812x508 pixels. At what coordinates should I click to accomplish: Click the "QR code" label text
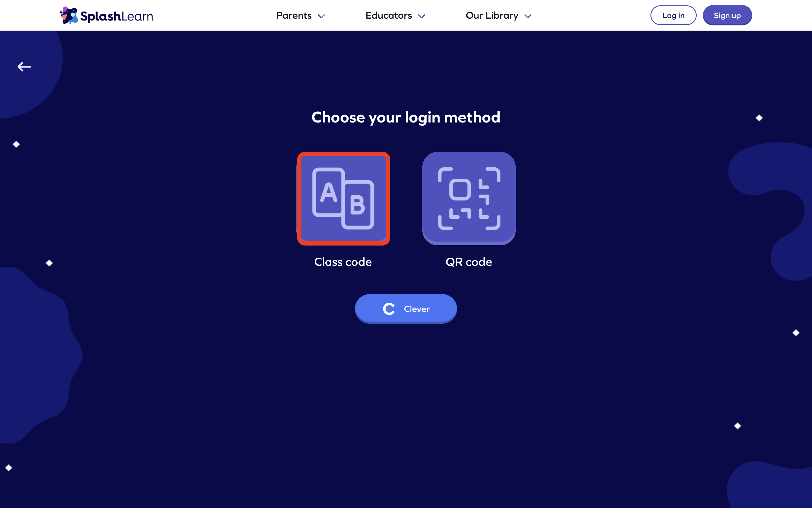click(x=469, y=262)
